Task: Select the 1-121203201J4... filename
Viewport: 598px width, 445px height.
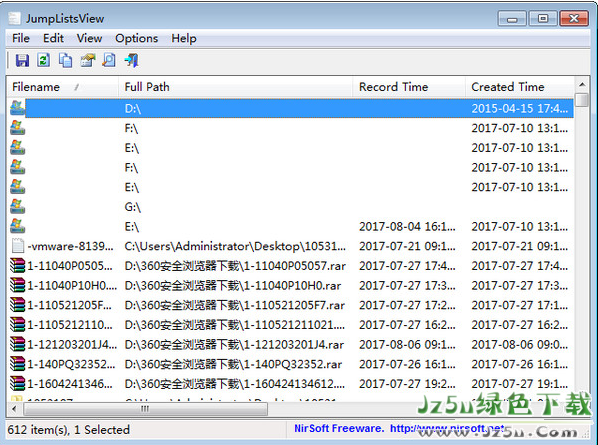Action: pos(72,345)
